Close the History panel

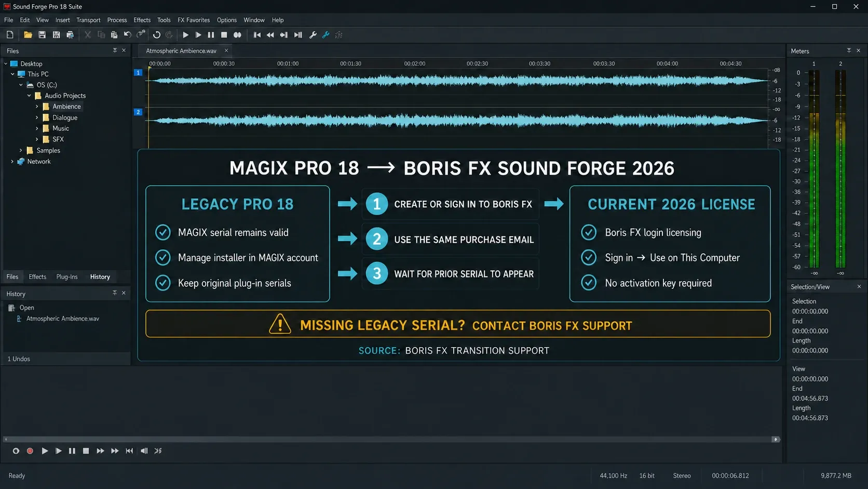(124, 293)
